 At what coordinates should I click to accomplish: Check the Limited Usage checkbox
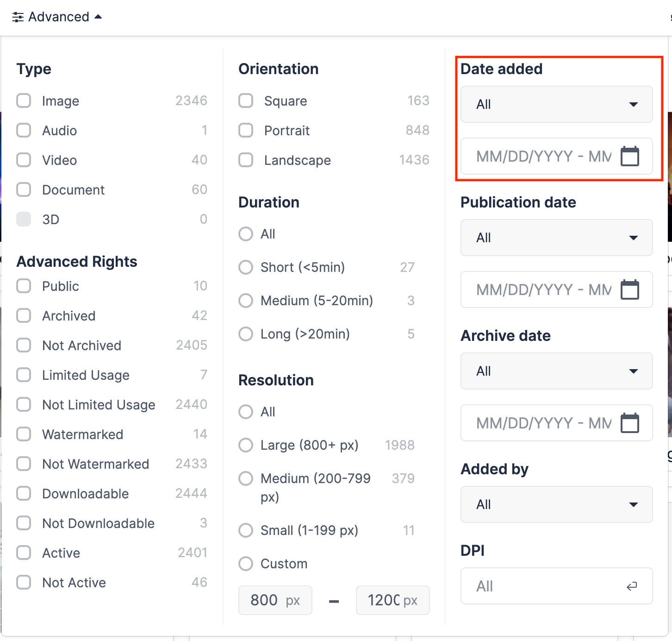coord(24,375)
